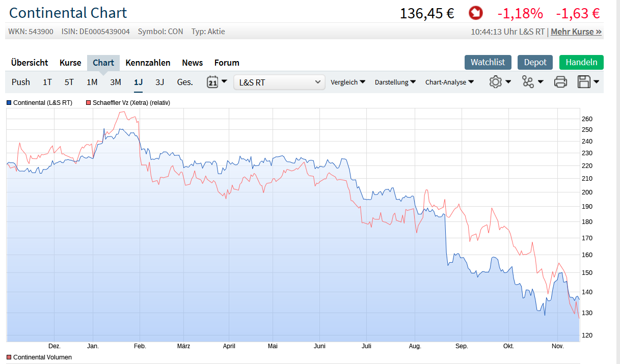The height and width of the screenshot is (364, 620).
Task: Click the Symbol: CON text
Action: coord(160,32)
